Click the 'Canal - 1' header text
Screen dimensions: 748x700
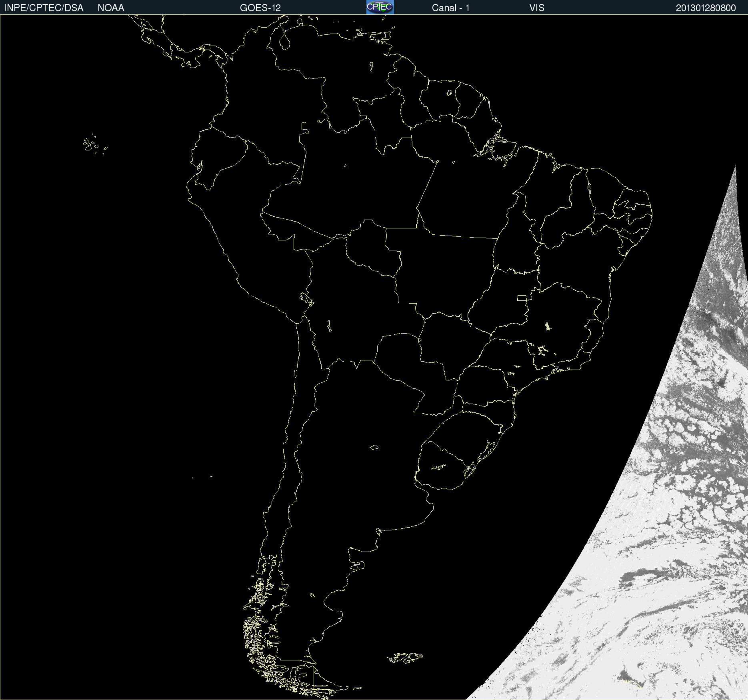tap(450, 8)
